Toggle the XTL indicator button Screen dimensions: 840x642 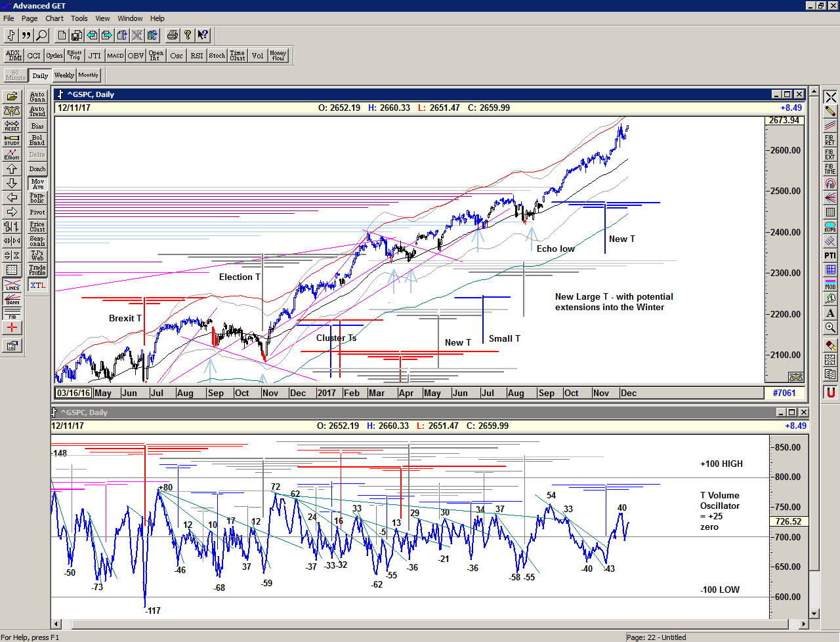coord(37,285)
